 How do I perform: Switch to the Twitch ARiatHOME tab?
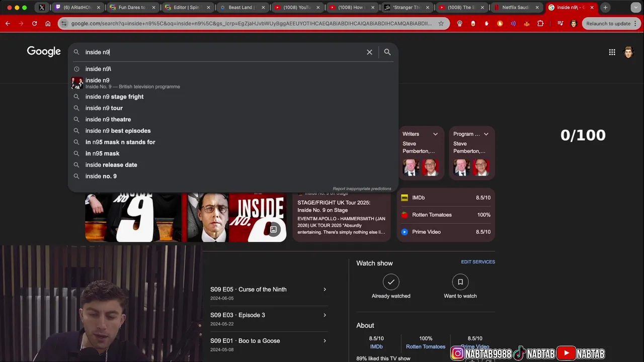(x=76, y=8)
